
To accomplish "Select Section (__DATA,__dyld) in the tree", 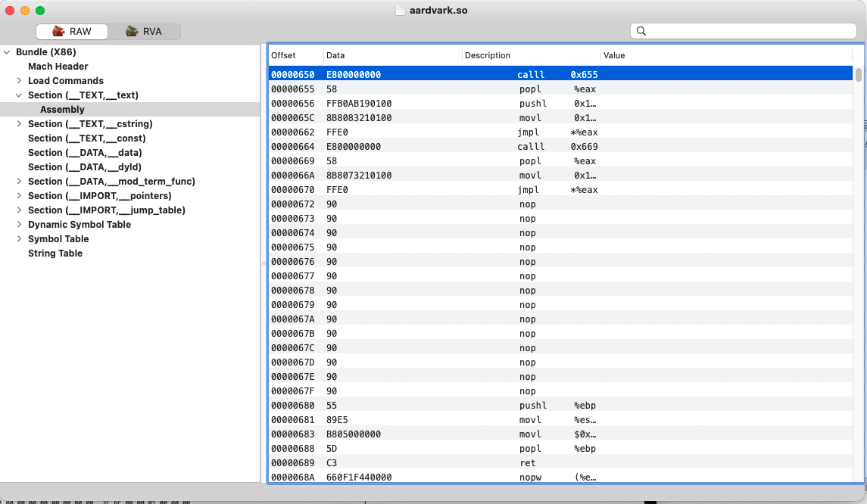I will (x=85, y=167).
